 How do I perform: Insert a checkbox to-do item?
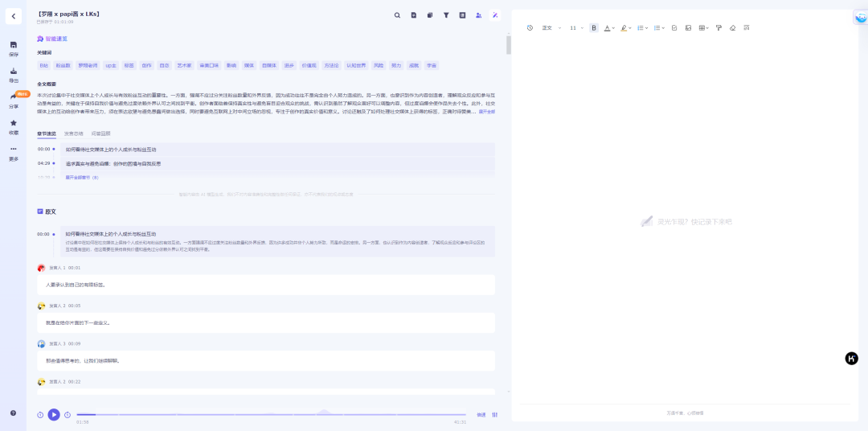(x=674, y=28)
